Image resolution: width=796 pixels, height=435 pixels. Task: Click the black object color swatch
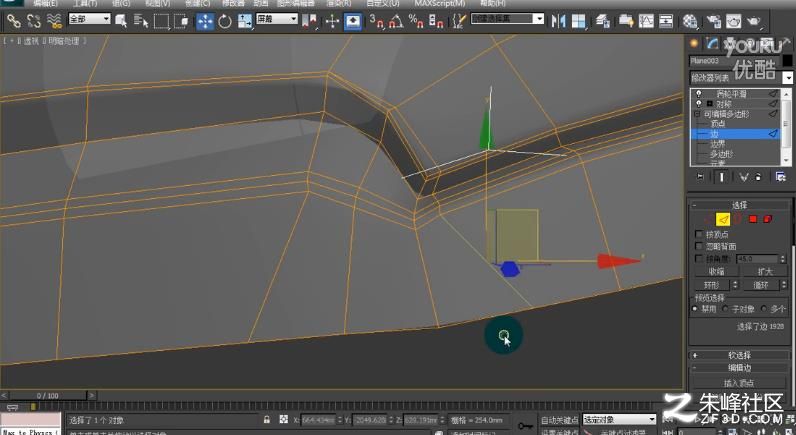point(787,61)
